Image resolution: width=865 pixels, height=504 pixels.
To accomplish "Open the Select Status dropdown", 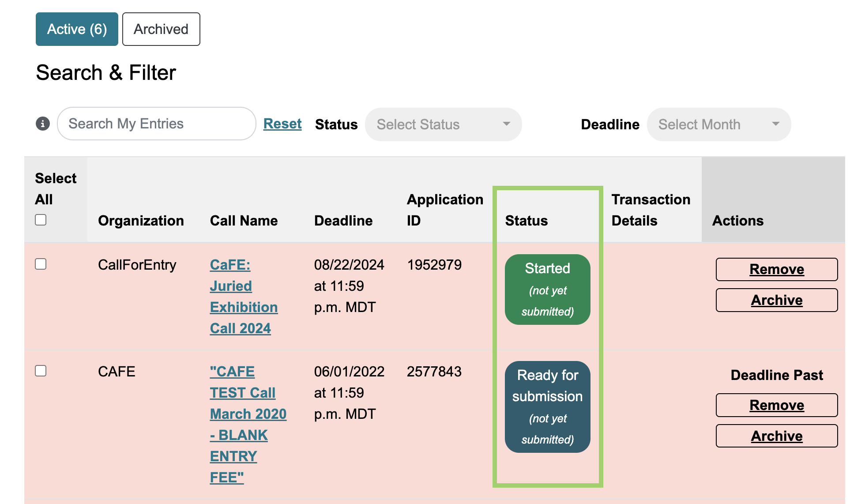I will click(x=443, y=124).
